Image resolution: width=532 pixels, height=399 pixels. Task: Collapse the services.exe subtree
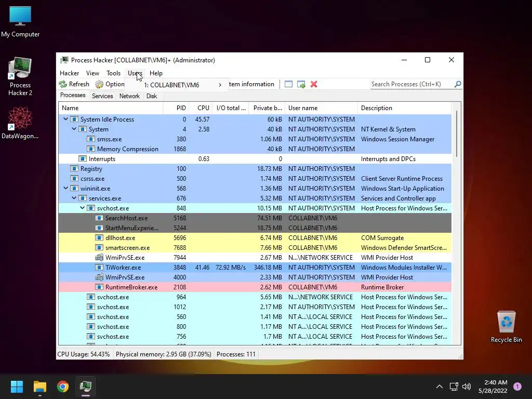[x=74, y=198]
